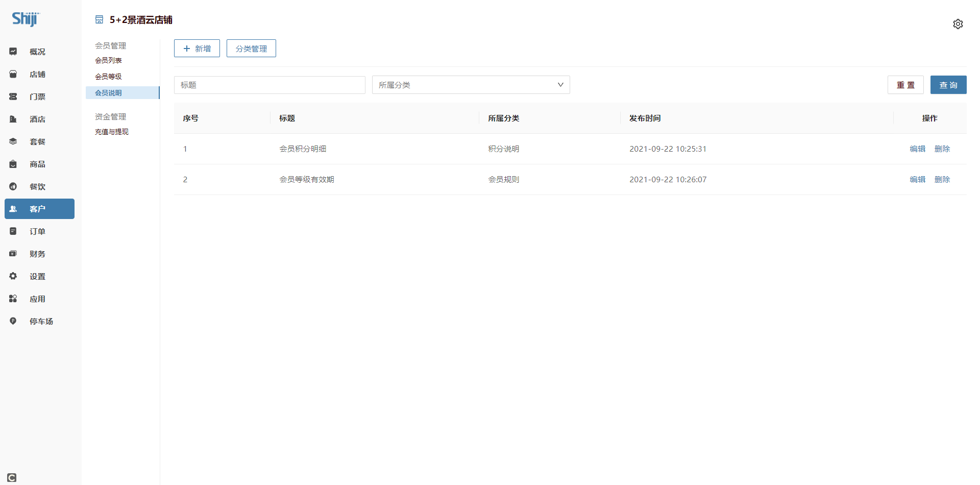Edit the 会员积分明细 row
Viewport: 980px width, 485px height.
(x=917, y=149)
